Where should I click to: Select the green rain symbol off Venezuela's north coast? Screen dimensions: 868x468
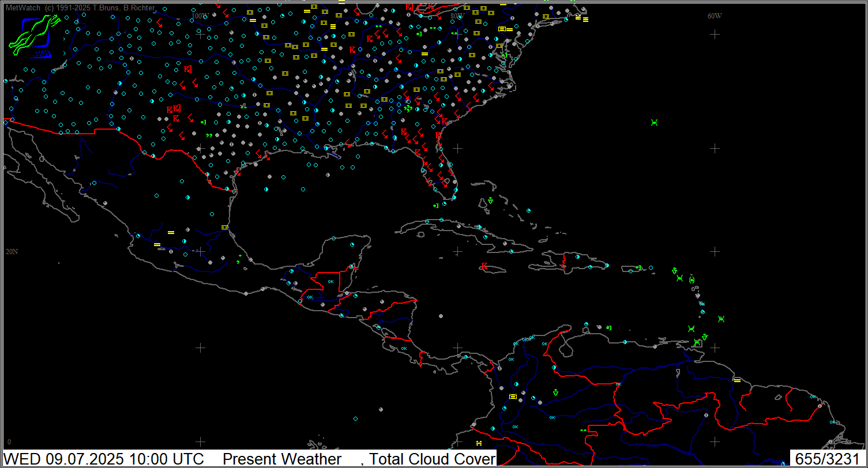(608, 327)
